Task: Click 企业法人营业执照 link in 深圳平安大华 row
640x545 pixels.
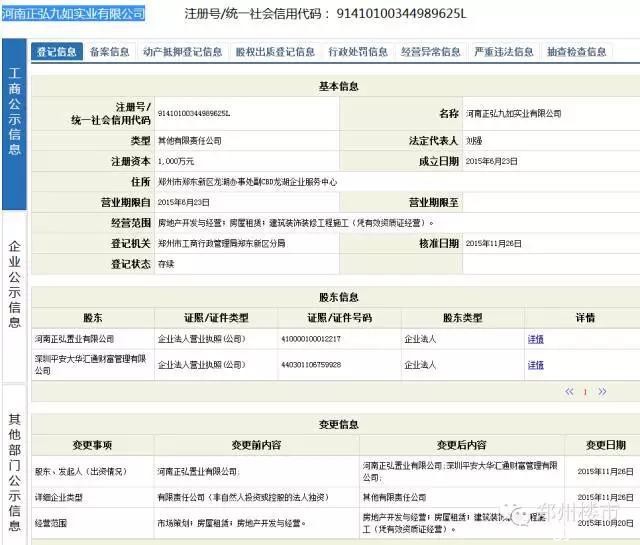Action: pos(201,365)
